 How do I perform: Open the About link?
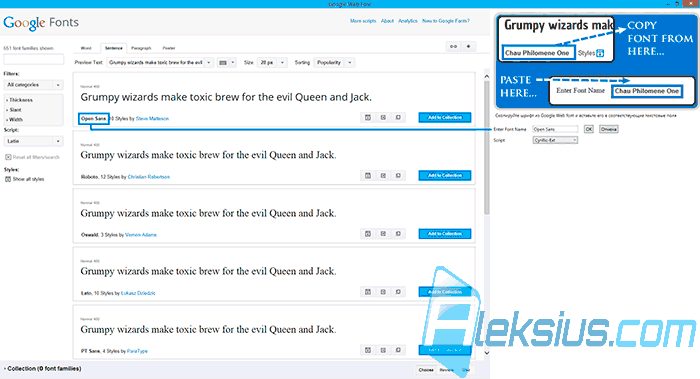387,21
